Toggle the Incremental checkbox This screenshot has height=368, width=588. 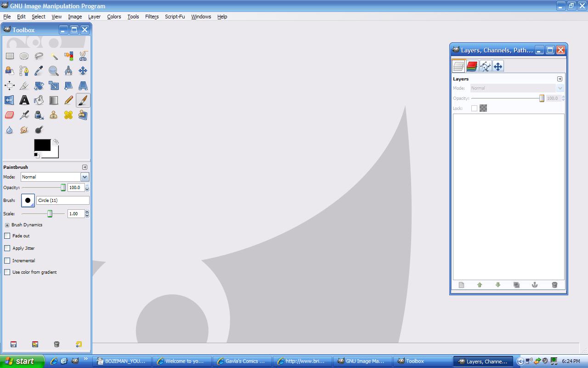pos(7,261)
